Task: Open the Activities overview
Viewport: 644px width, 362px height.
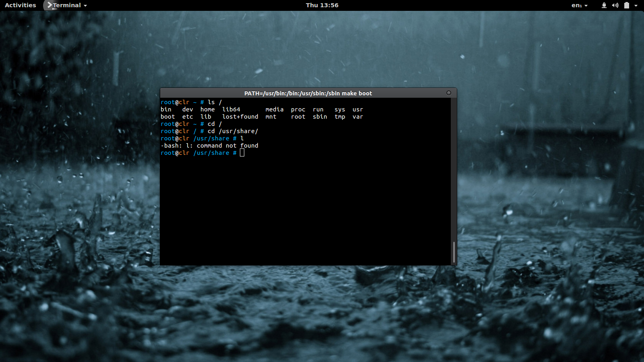Action: click(x=21, y=5)
